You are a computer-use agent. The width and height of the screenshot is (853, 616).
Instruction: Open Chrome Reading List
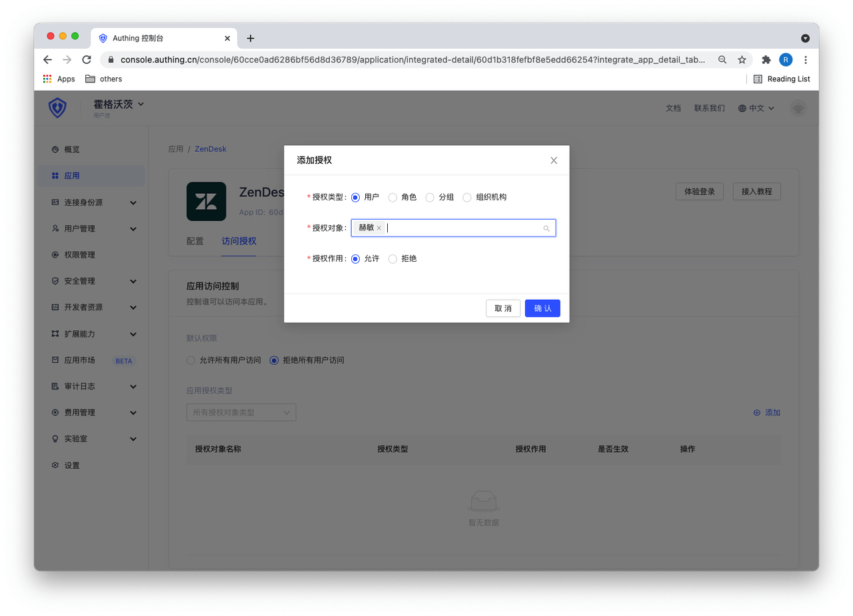[x=782, y=79]
